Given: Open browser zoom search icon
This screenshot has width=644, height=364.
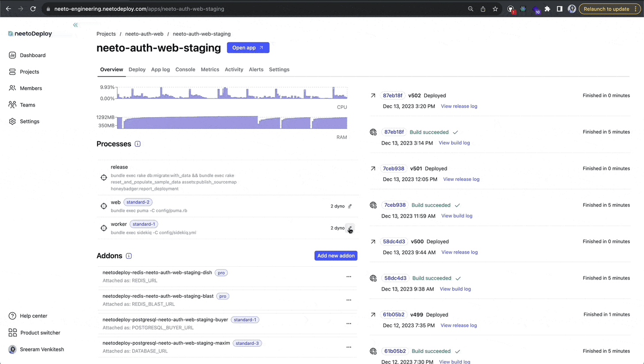Looking at the screenshot, I should [x=471, y=9].
